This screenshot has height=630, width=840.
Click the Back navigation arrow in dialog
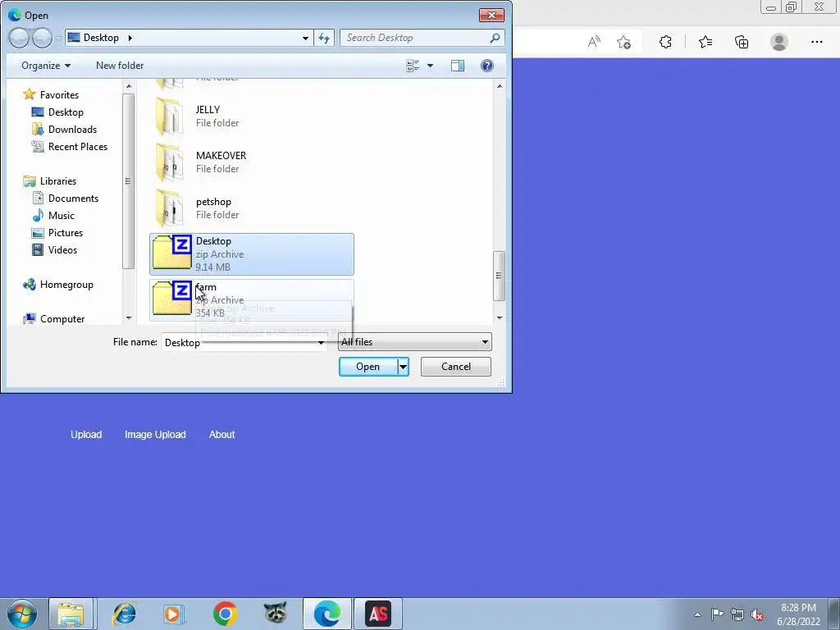pos(19,38)
